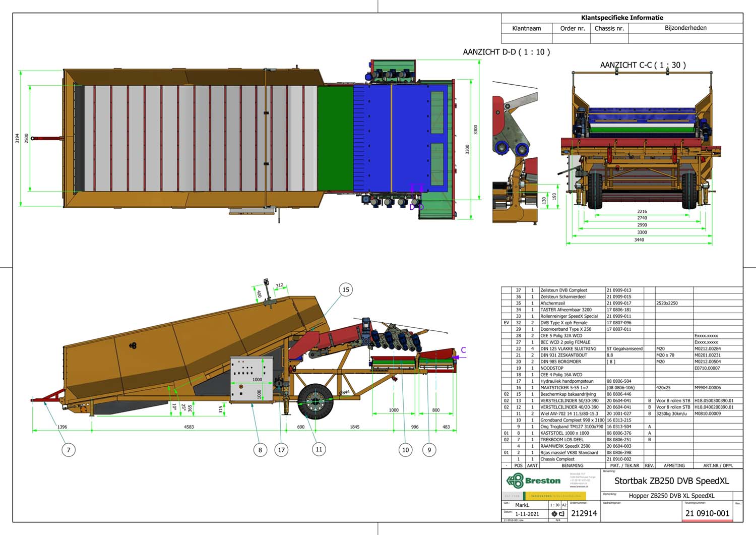The image size is (756, 535).
Task: Click the AANZICHT D-D view title
Action: 506,52
